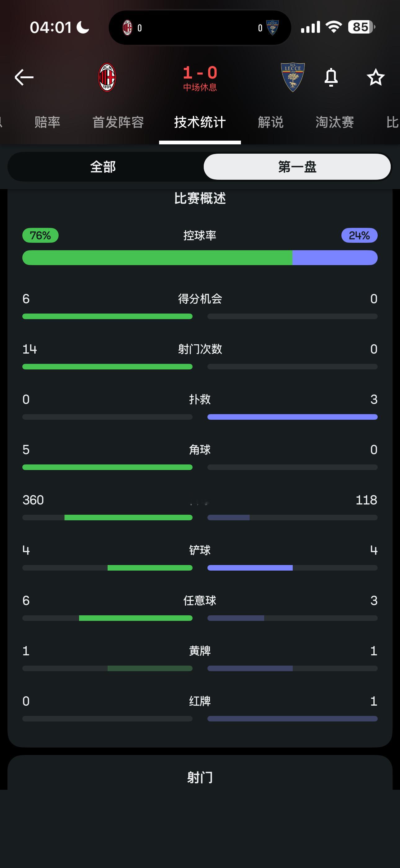Switch the stats toggle to 全部
Viewport: 400px width, 868px height.
(103, 167)
